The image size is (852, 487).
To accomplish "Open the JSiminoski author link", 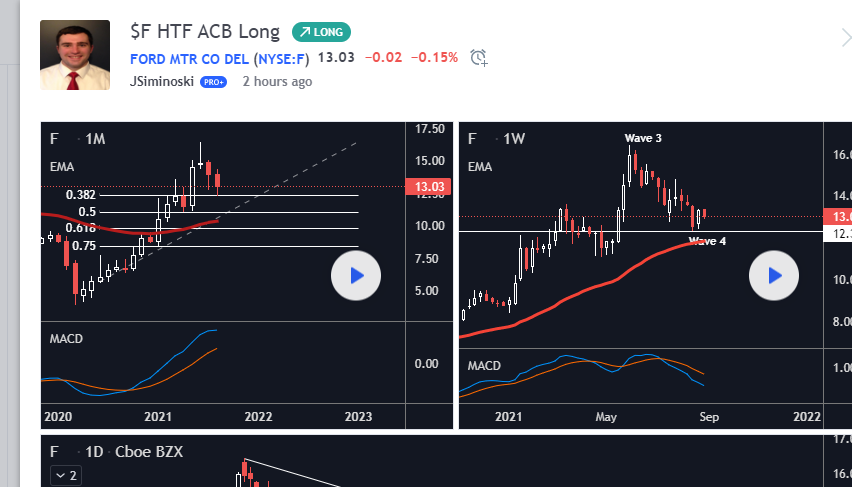I will (162, 82).
